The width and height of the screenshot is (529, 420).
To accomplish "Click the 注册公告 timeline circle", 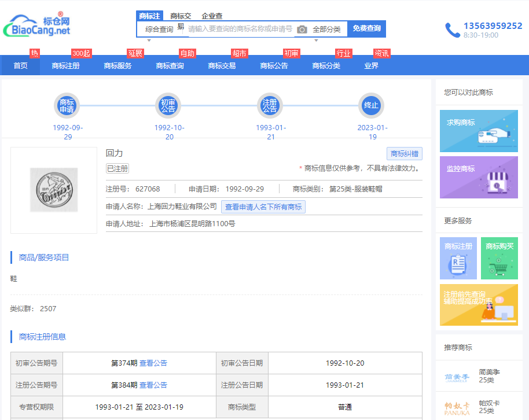I will click(270, 106).
